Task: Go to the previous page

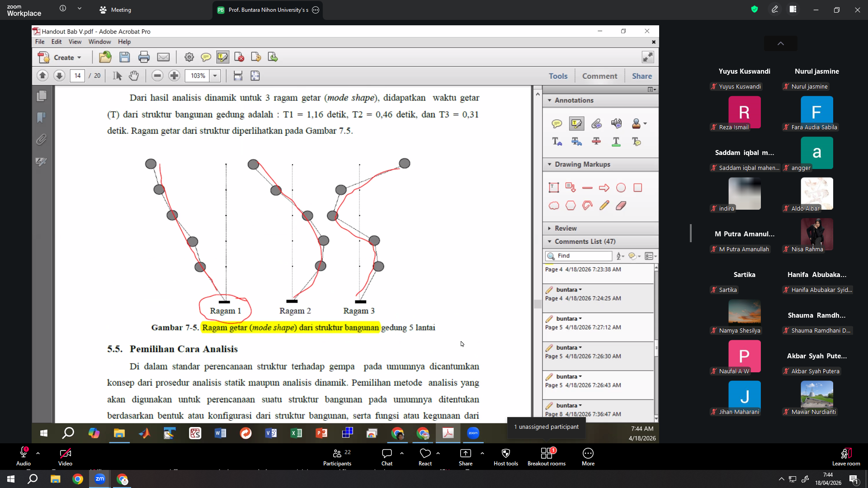Action: coord(42,76)
